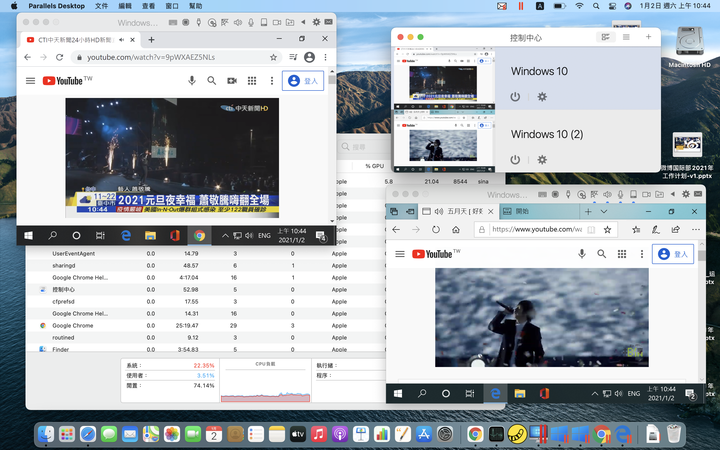Toggle reading view in Edge address bar
The image size is (720, 450).
(591, 230)
